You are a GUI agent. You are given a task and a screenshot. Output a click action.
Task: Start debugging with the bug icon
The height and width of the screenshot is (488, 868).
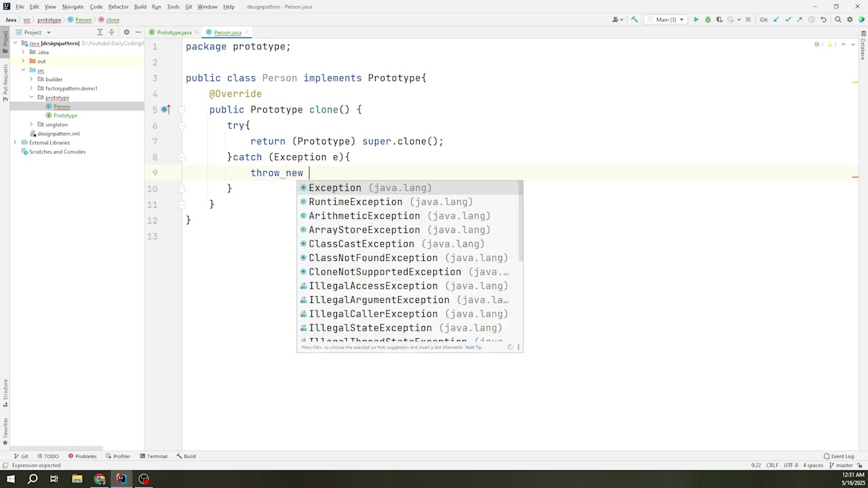[707, 20]
